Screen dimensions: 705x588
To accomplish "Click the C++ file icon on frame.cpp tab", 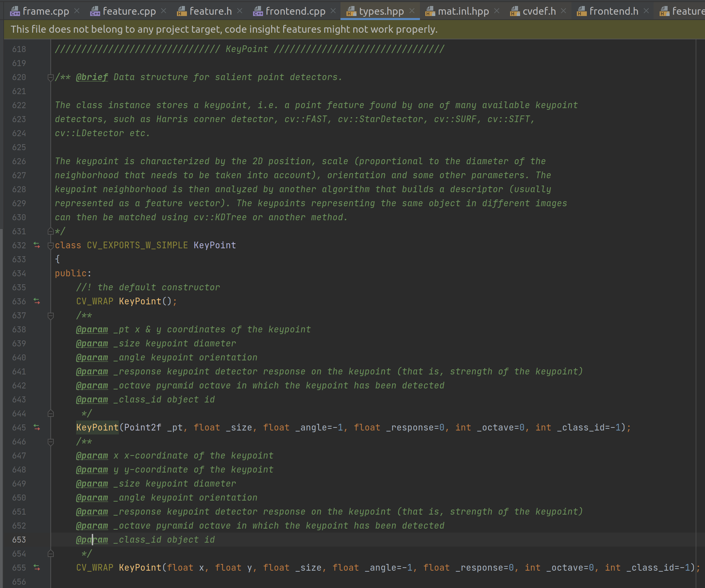I will (15, 11).
